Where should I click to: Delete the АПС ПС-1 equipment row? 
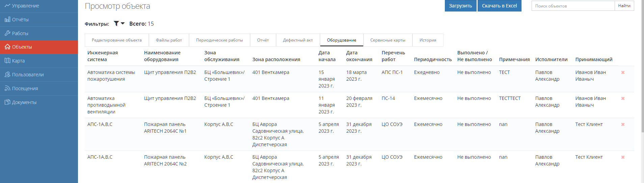click(x=623, y=73)
